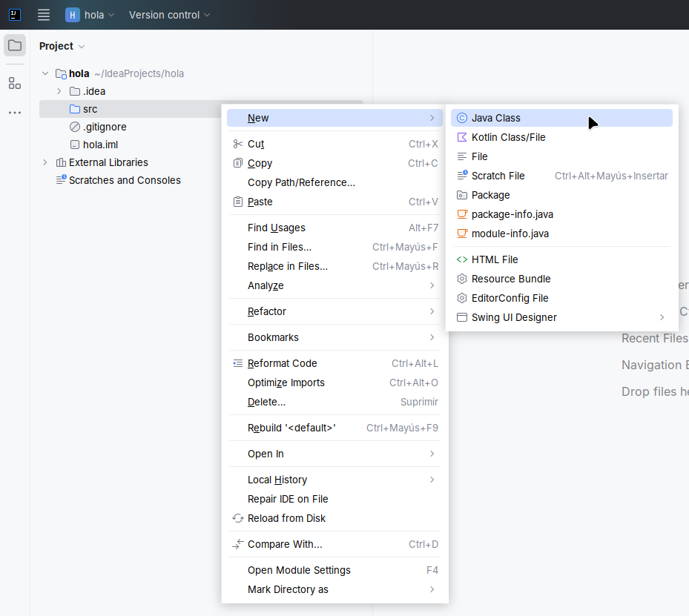Screen dimensions: 689x616
Task: Open the Version control dropdown
Action: coord(169,15)
